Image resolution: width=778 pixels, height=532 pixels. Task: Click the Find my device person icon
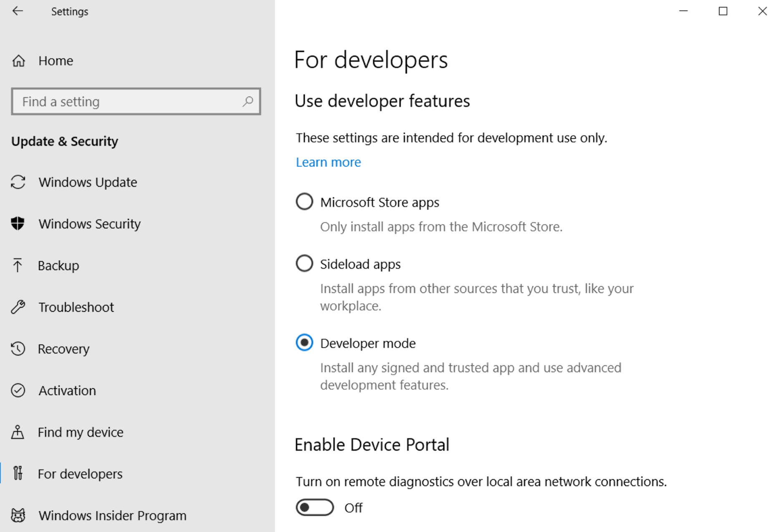[18, 432]
